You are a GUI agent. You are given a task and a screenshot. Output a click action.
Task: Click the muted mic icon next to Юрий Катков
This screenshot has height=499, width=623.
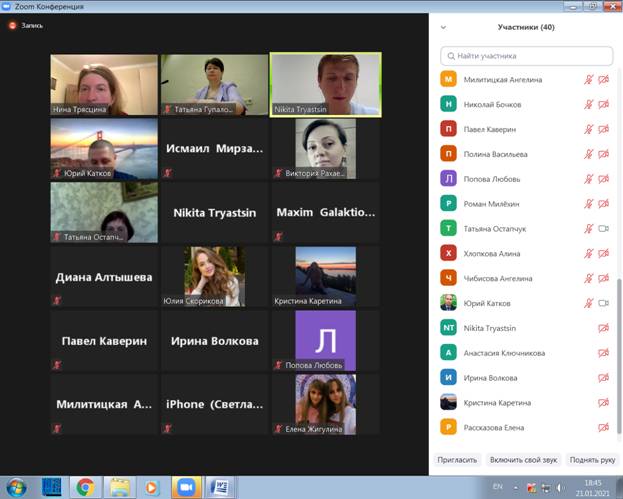pyautogui.click(x=589, y=303)
